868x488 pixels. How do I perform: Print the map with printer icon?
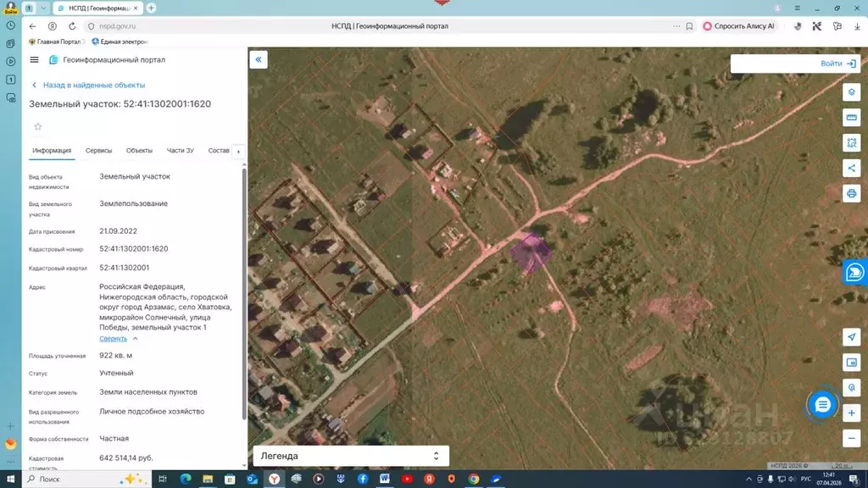pos(852,193)
